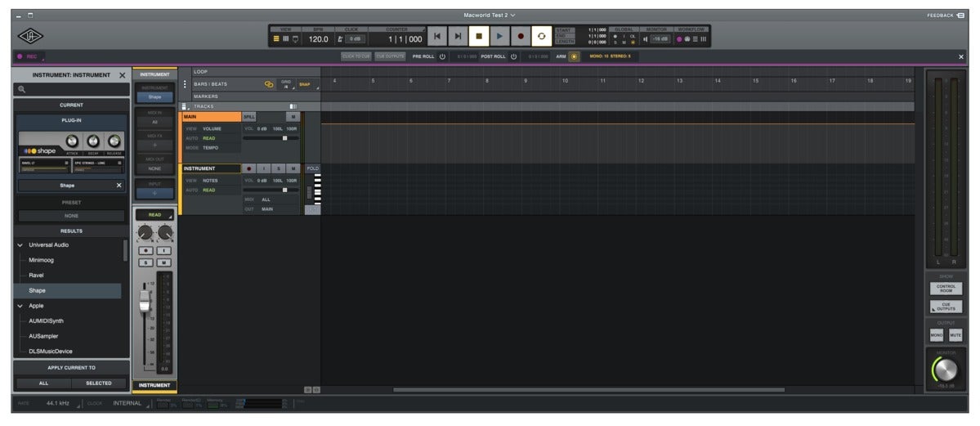The height and width of the screenshot is (426, 980).
Task: Open the channel strip READ automation dropdown
Action: [x=154, y=214]
